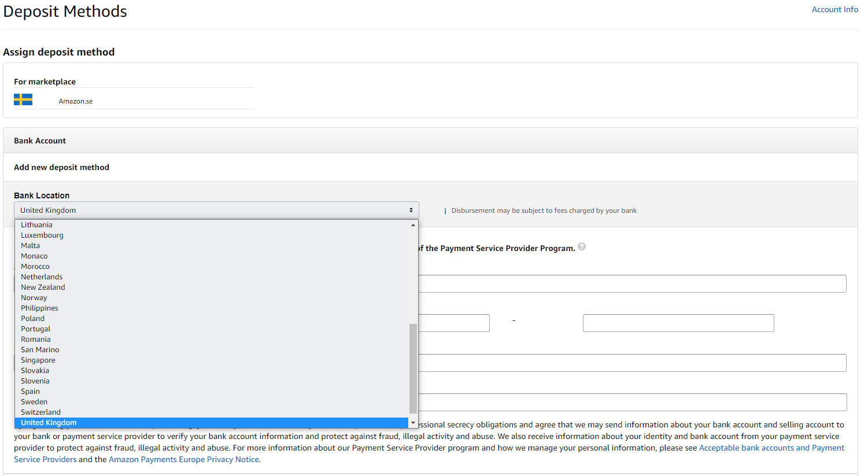Click the Amazon.se marketplace label

pos(76,101)
